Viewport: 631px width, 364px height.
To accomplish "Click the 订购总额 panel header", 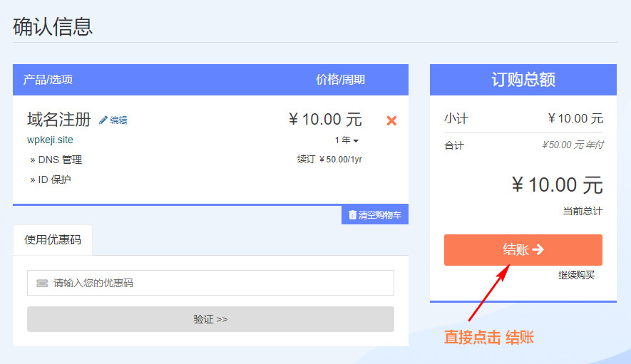I will click(x=523, y=80).
